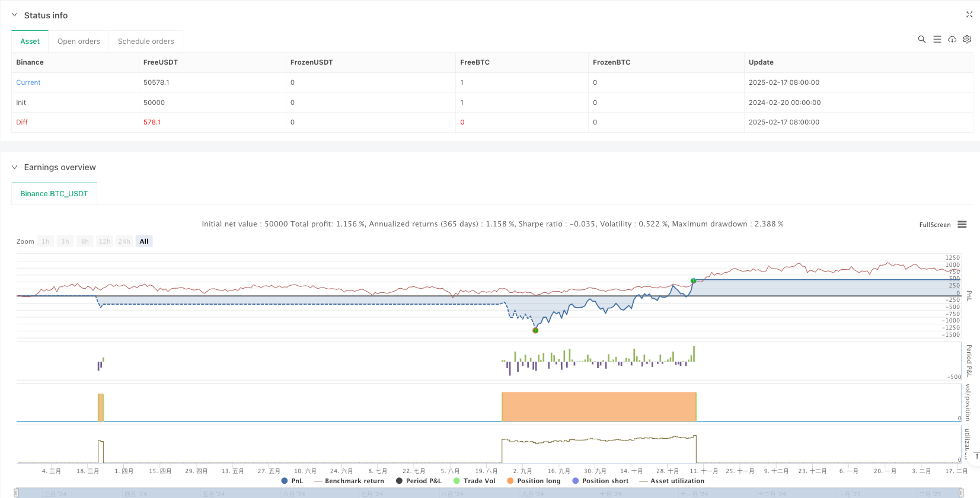Open the Schedule orders tab
Screen dimensions: 980x498
coord(146,41)
